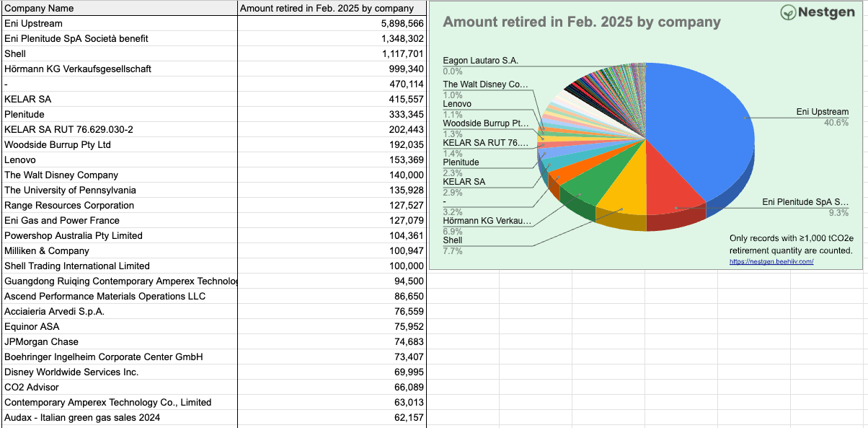Select the Hörmann KG Verkaufsgesellschaft cell
Image resolution: width=868 pixels, height=428 pixels.
point(119,69)
